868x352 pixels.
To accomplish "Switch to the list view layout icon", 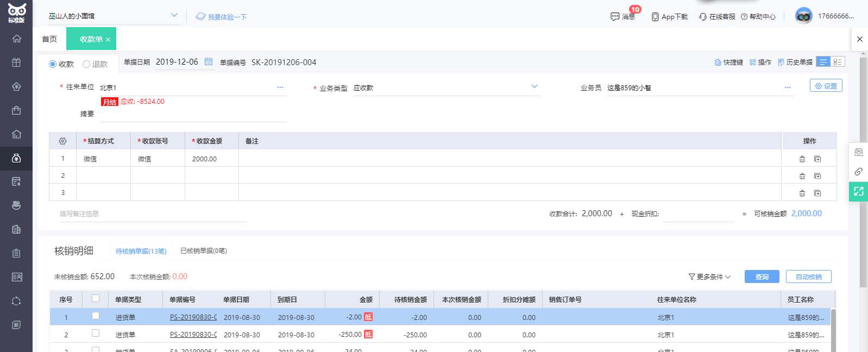I will 823,62.
